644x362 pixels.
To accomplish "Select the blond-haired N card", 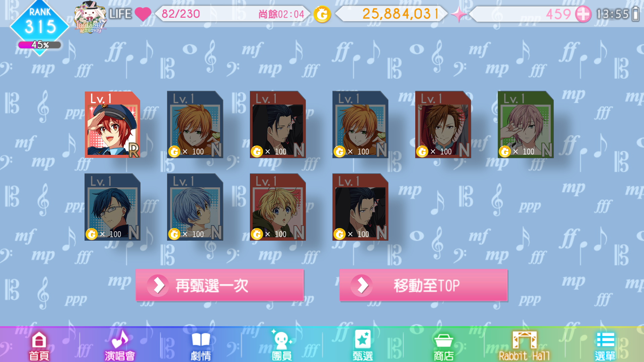I will coord(278,207).
